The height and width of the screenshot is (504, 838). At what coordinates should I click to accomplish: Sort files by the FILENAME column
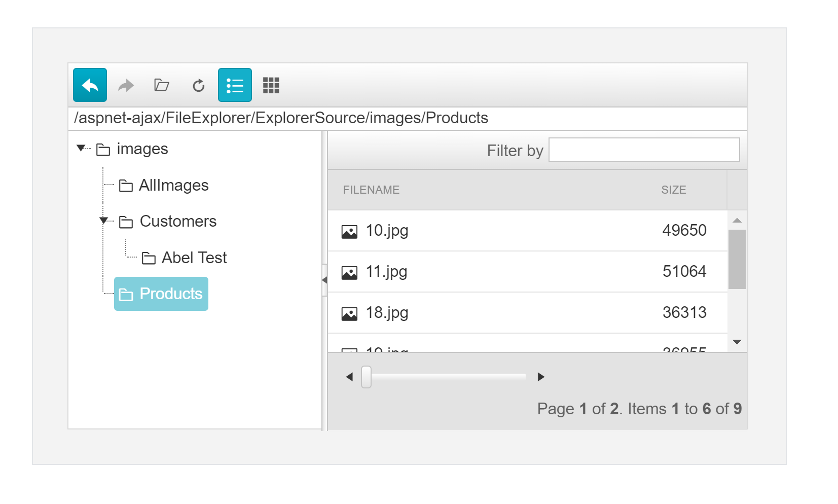point(371,190)
